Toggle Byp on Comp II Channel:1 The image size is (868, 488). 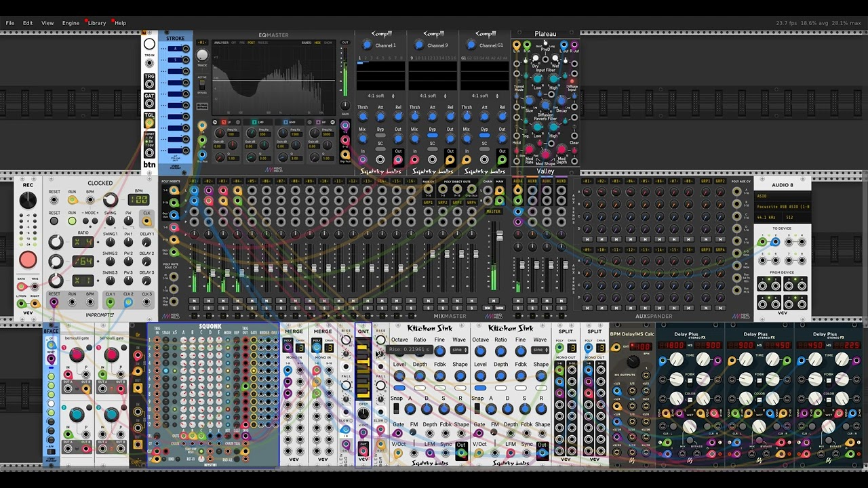point(380,136)
